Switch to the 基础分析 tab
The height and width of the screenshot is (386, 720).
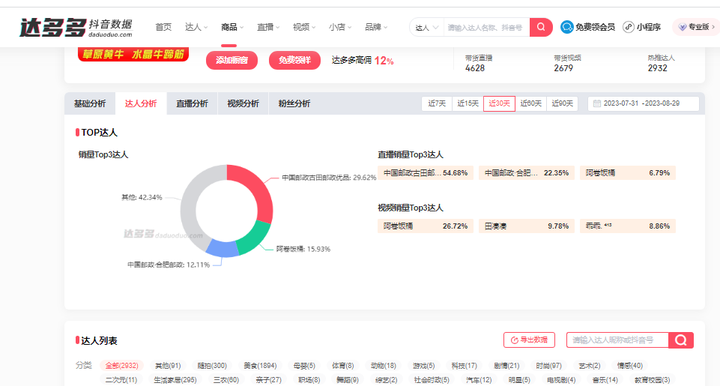pos(90,103)
